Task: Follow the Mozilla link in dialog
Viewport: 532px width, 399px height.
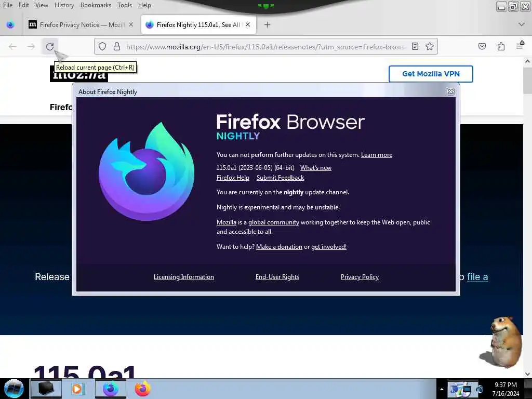Action: point(227,222)
